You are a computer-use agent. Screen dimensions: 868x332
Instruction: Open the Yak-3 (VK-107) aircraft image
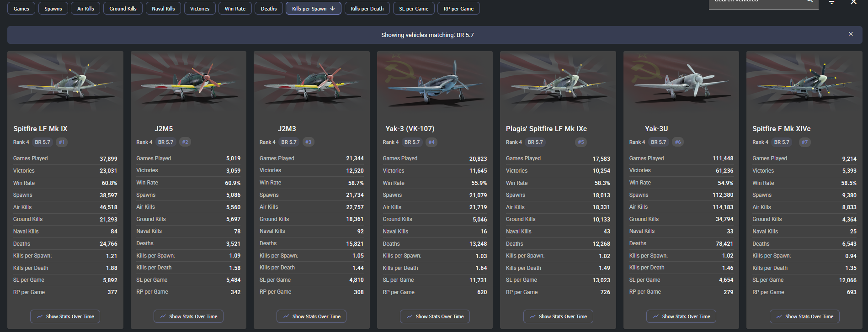(435, 82)
